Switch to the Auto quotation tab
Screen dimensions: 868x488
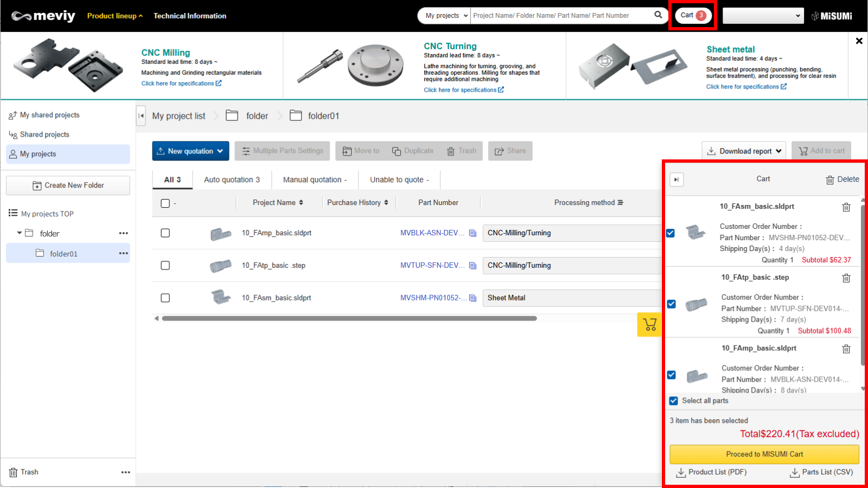pyautogui.click(x=232, y=179)
